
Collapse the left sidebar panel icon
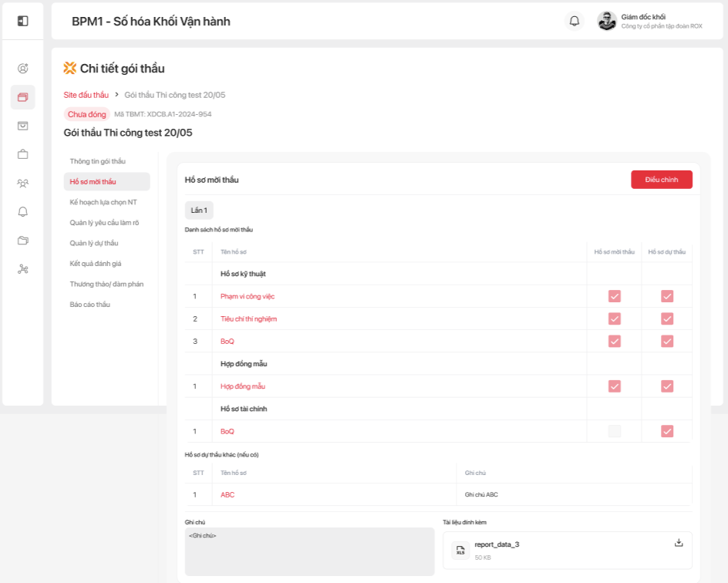[x=23, y=21]
